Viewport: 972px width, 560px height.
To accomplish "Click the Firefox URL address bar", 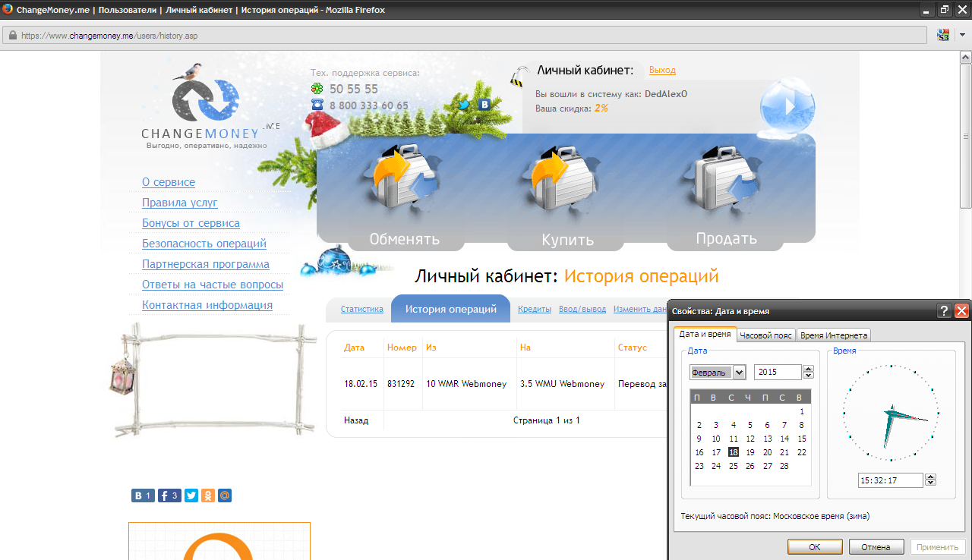I will coord(465,35).
